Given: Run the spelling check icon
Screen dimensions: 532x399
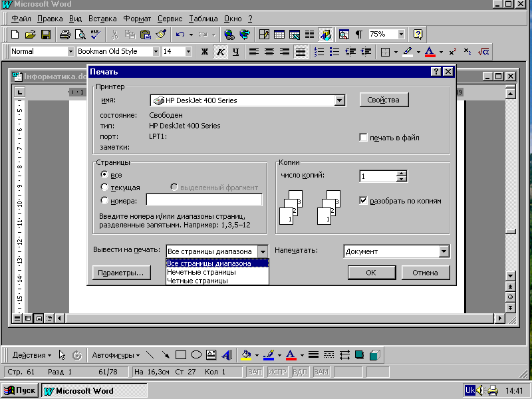Looking at the screenshot, I should coord(95,35).
